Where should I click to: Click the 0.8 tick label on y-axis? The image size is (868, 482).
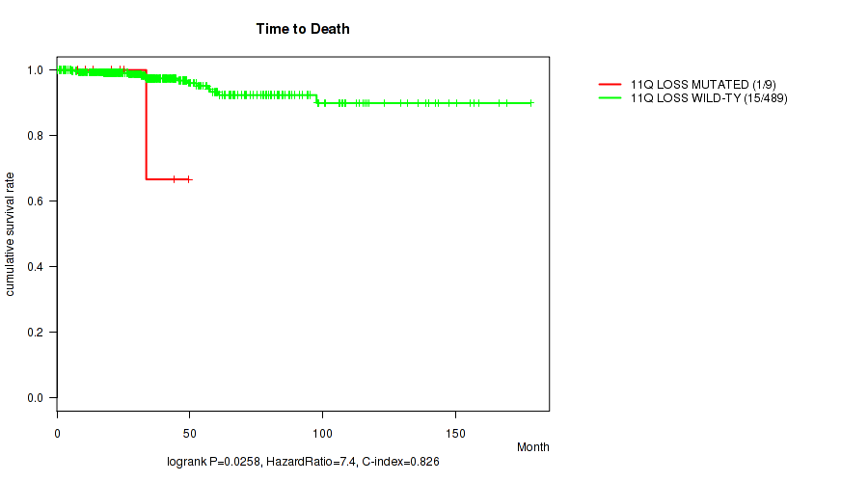point(35,136)
